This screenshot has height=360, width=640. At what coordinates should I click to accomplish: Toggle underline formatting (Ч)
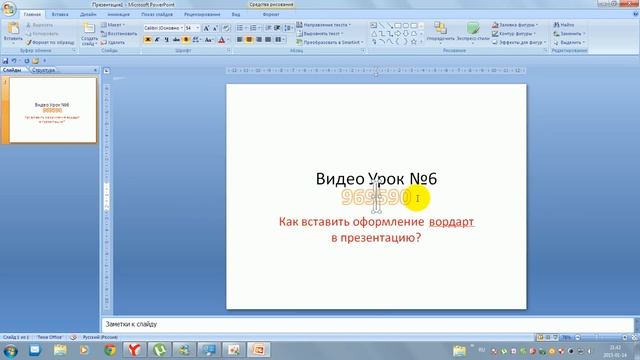pyautogui.click(x=167, y=40)
